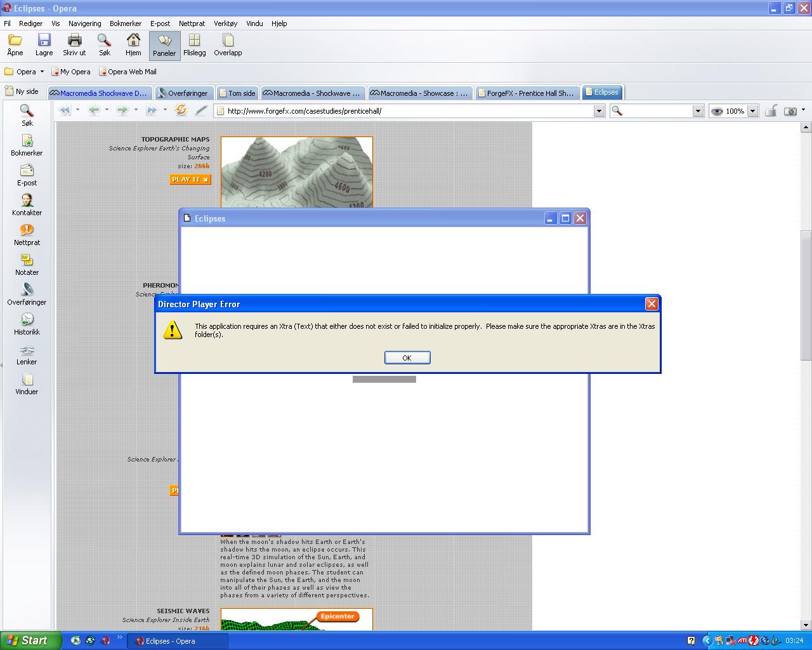
Task: Click the address bar URL field
Action: (406, 111)
